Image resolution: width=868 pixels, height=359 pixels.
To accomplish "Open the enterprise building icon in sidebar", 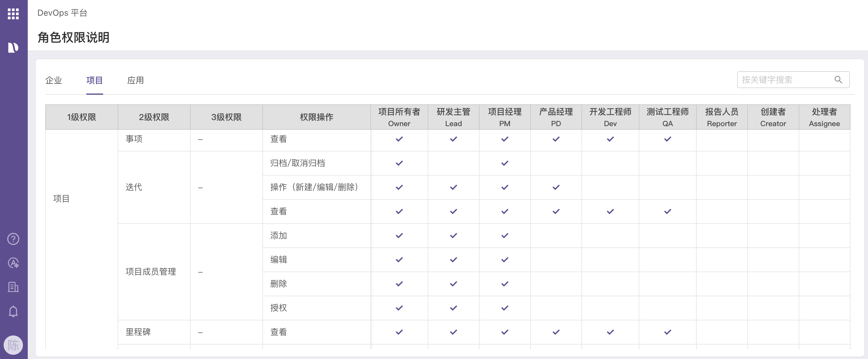I will 13,287.
